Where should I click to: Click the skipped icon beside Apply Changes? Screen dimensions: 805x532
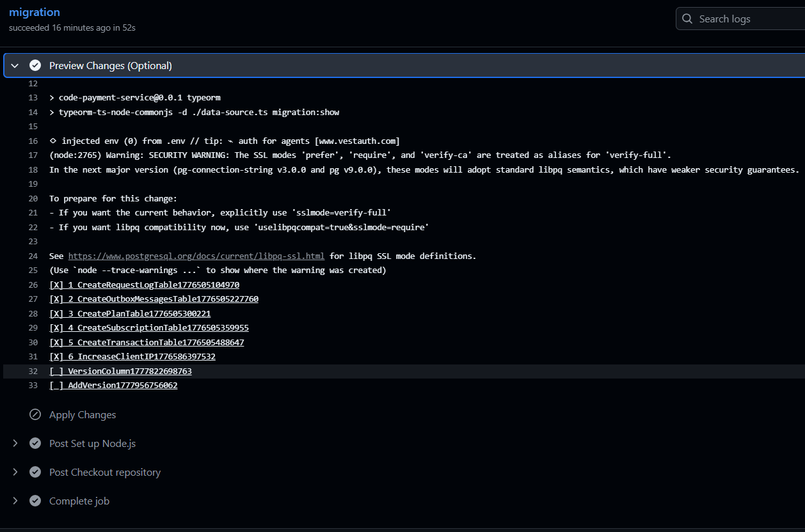click(x=35, y=414)
